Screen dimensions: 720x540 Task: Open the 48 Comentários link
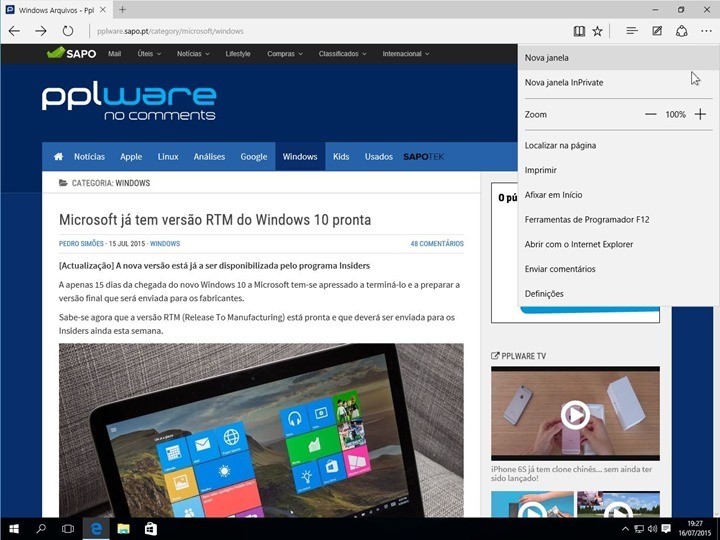point(437,244)
